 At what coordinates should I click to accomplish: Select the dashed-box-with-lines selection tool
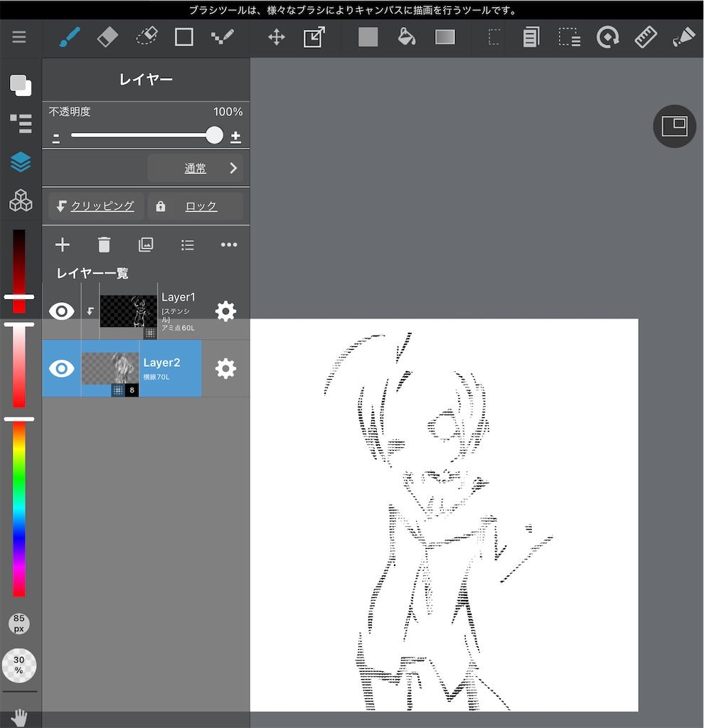pyautogui.click(x=570, y=37)
